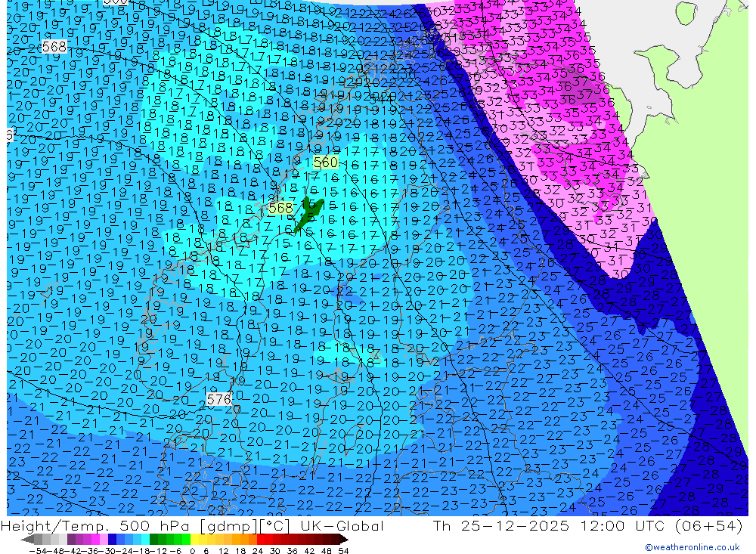
Task: Click the 576 contour height label
Action: (219, 399)
